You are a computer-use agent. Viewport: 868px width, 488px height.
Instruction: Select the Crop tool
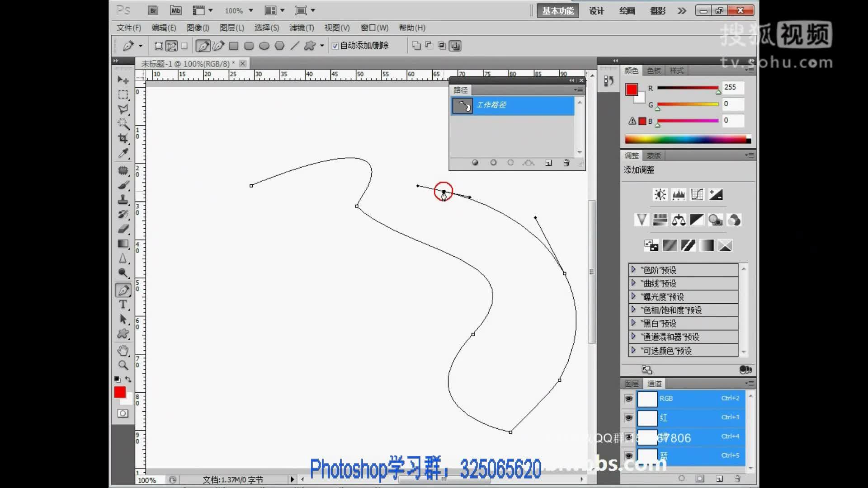123,138
